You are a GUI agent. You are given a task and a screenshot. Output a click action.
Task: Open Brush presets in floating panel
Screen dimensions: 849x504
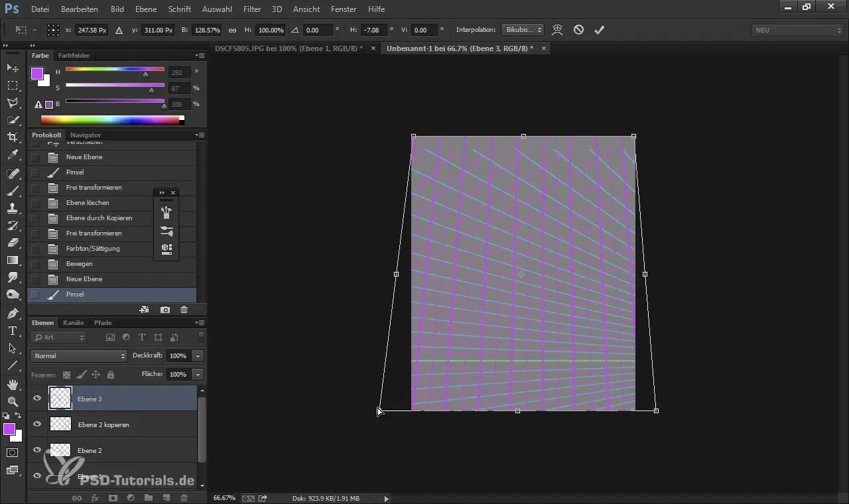click(166, 231)
